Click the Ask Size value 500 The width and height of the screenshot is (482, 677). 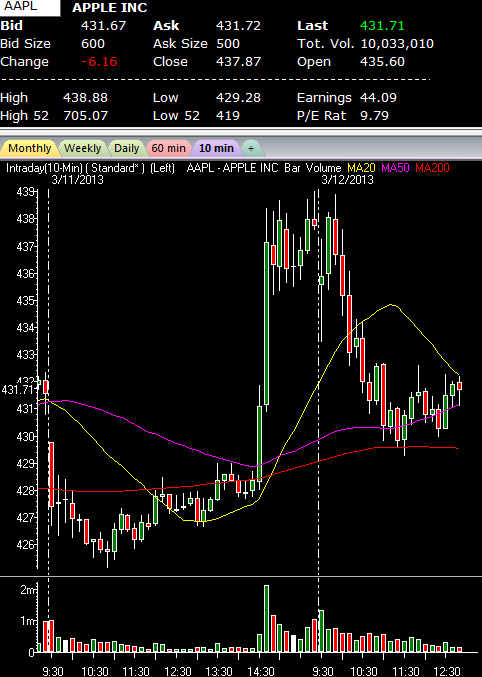click(228, 44)
